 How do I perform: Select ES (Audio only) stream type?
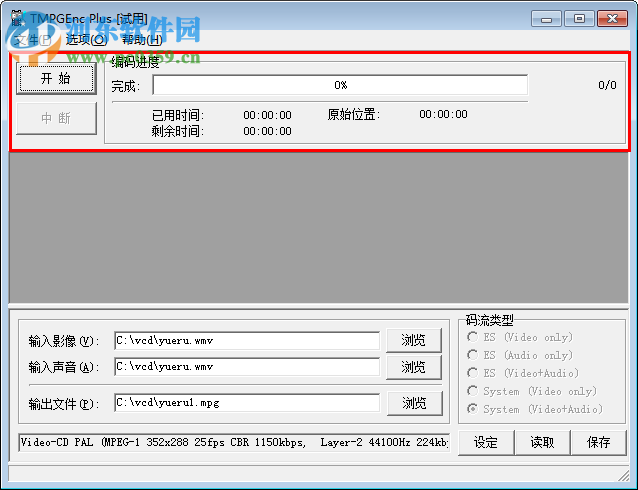520,355
